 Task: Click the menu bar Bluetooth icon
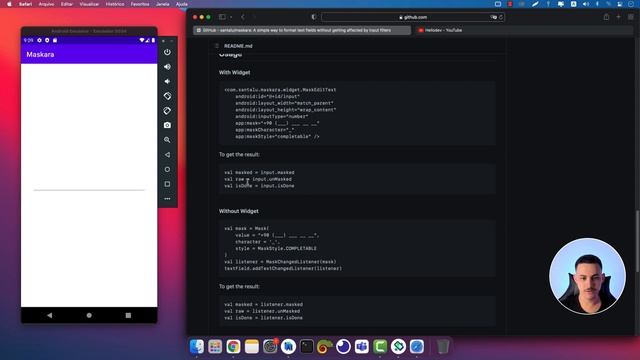(597, 4)
